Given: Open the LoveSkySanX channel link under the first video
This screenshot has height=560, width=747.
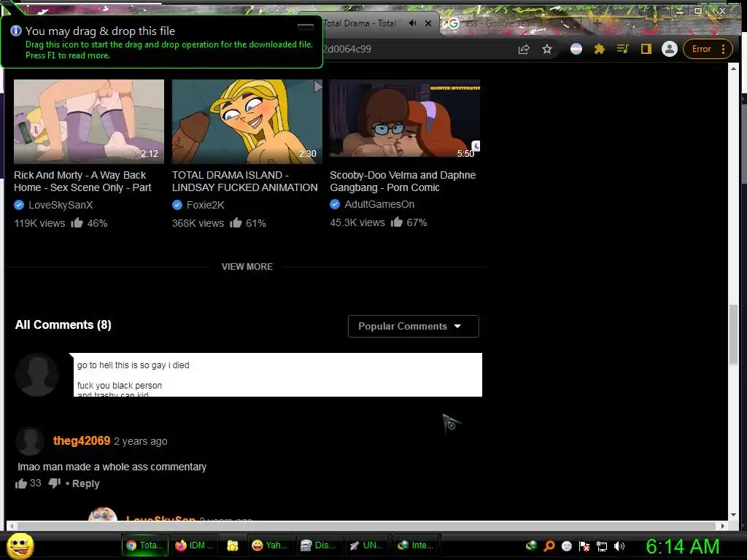Looking at the screenshot, I should coord(61,205).
